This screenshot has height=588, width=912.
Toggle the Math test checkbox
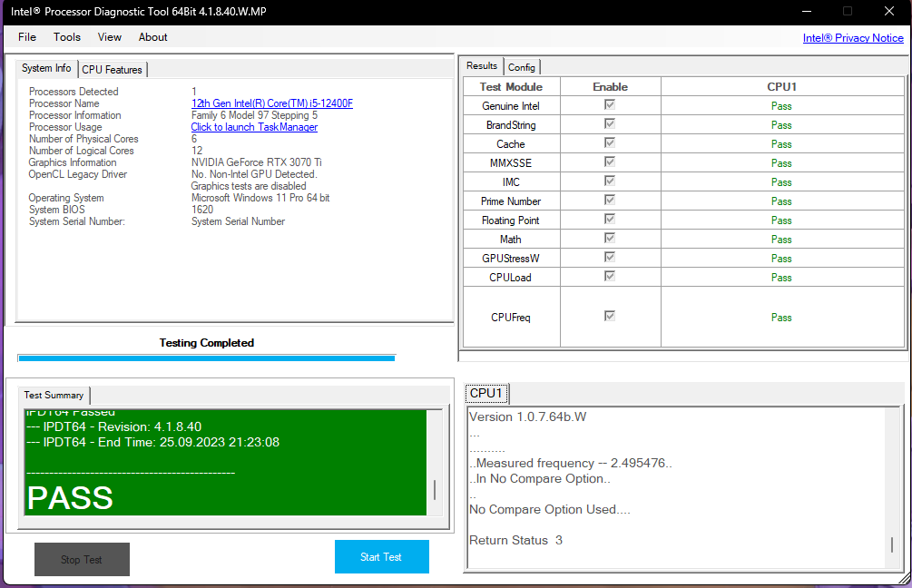point(610,238)
